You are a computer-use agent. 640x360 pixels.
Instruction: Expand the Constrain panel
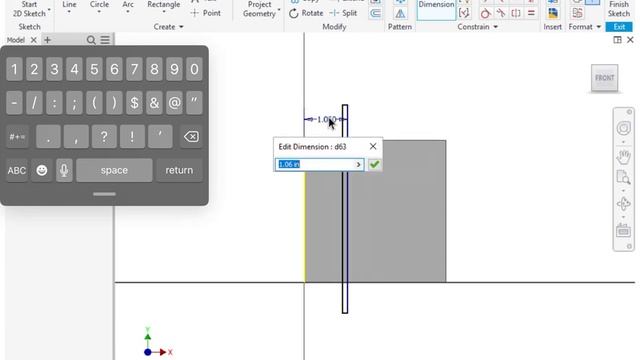point(478,27)
